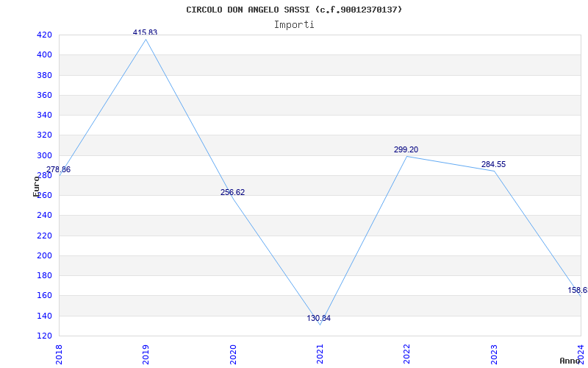Select the 130.84 data label
This screenshot has width=588, height=368.
tap(319, 319)
